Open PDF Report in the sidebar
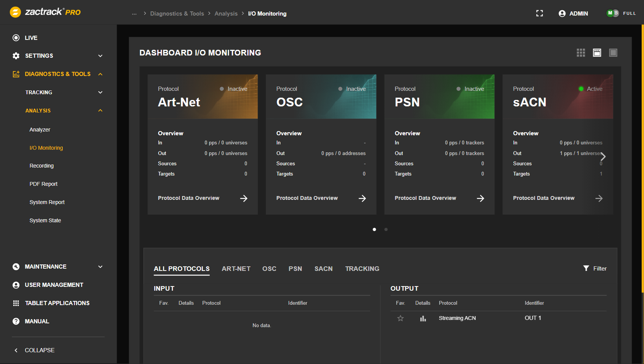 [x=44, y=184]
